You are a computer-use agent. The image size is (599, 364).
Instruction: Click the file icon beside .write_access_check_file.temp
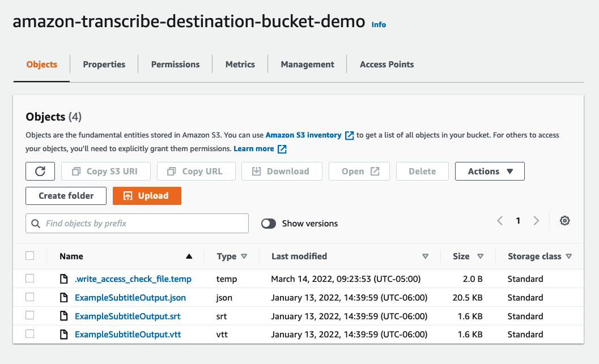click(64, 279)
